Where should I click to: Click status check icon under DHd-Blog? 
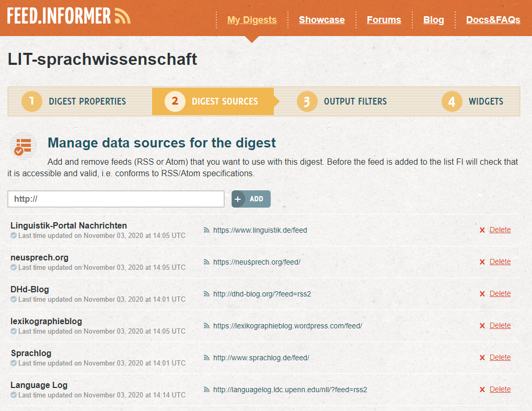[x=14, y=299]
